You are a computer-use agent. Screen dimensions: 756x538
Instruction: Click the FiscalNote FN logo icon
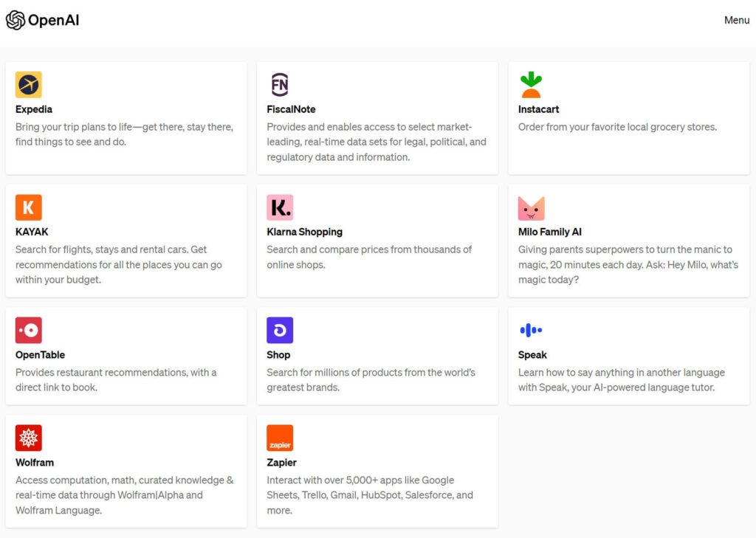pyautogui.click(x=280, y=85)
